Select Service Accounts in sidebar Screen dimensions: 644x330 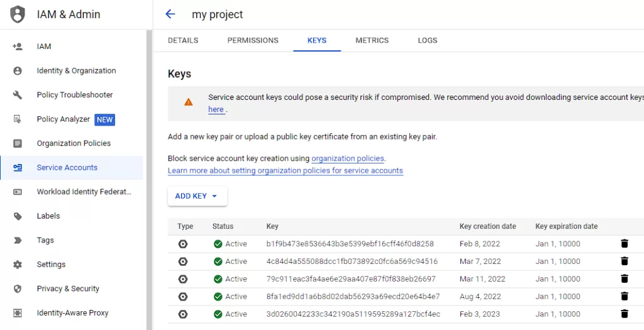(x=72, y=167)
